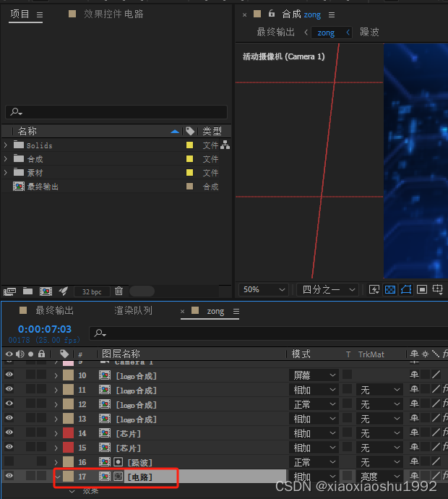The height and width of the screenshot is (499, 448).
Task: Toggle visibility of layer 13 logo合成
Action: point(9,418)
